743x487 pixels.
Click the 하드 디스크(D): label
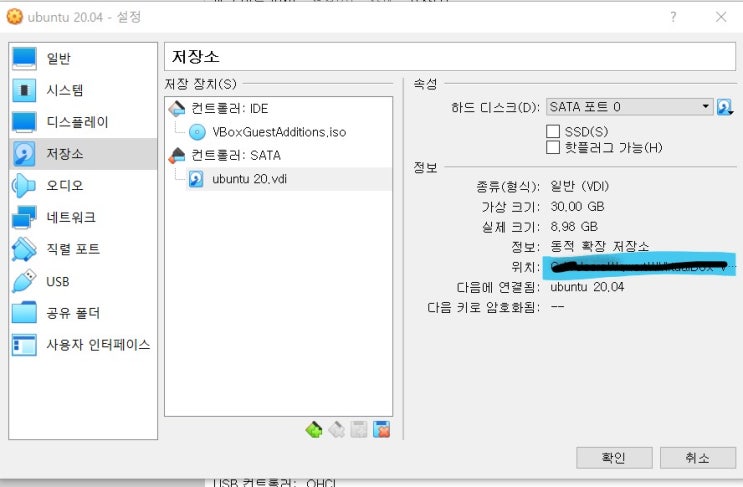tap(495, 107)
